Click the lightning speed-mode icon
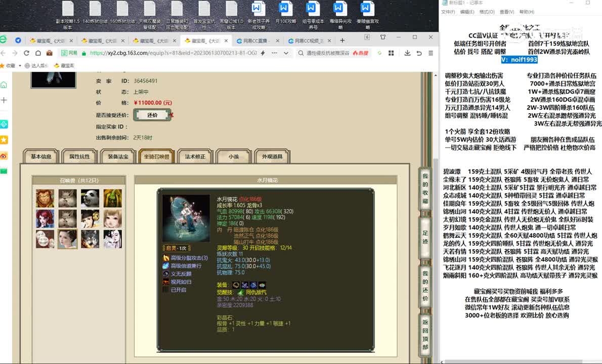602x364 pixels. pos(263,53)
